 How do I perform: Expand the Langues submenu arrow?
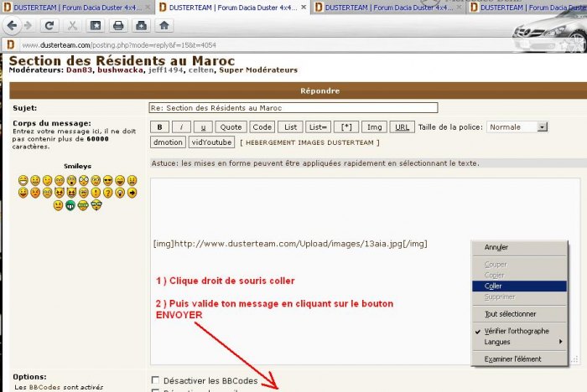pos(560,342)
